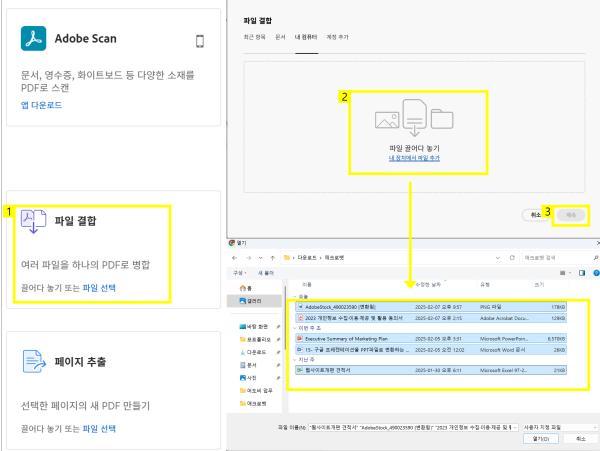Collapse the 지난 주 file group
The width and height of the screenshot is (600, 451).
tap(294, 360)
